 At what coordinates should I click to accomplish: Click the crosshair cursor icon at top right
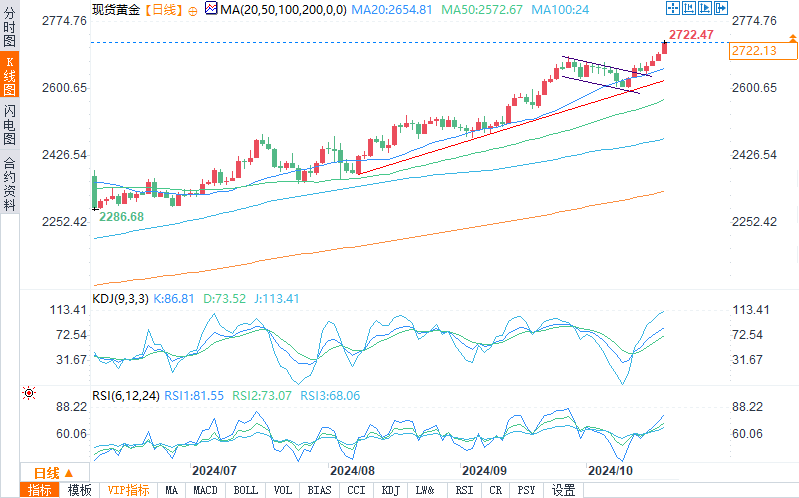(673, 8)
